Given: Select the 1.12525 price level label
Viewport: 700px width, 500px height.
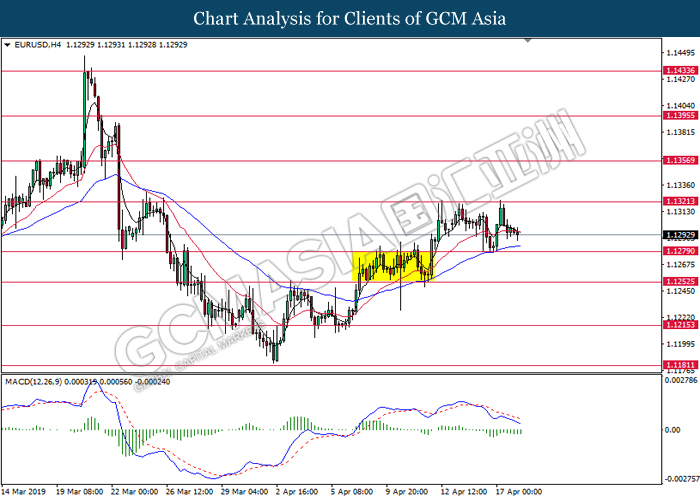Looking at the screenshot, I should pos(680,281).
